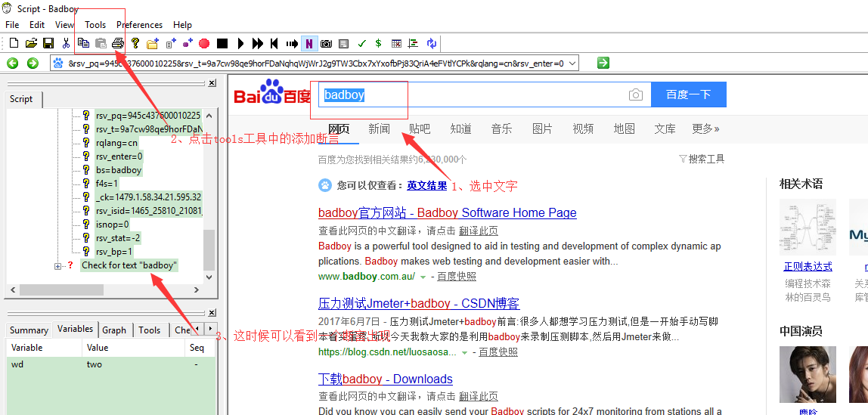Screen dimensions: 868x415
Task: Add a variable with the green dollar icon
Action: (378, 43)
